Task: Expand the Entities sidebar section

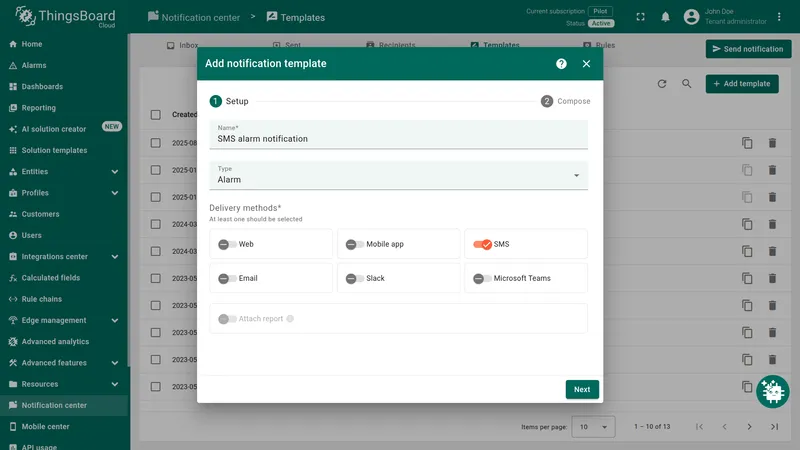Action: click(115, 172)
